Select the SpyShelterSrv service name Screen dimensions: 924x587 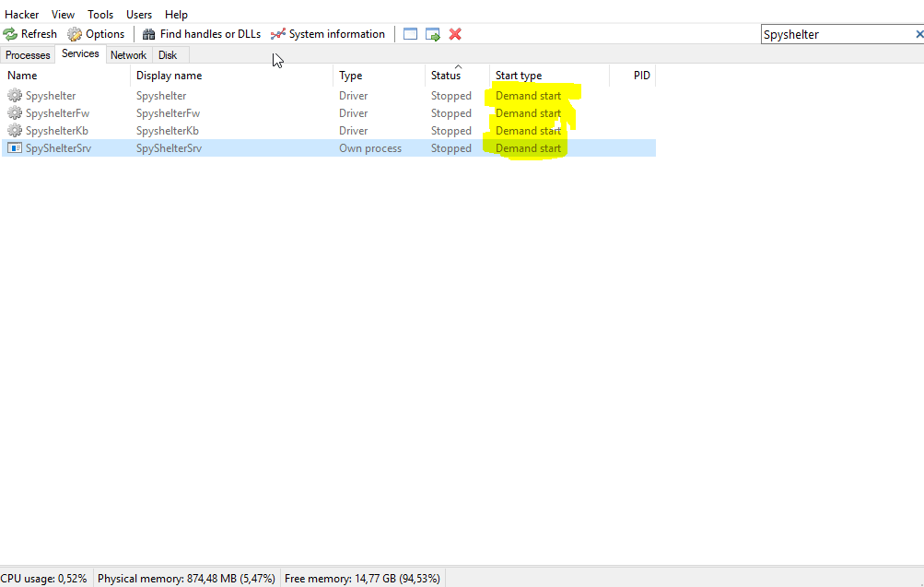tap(58, 148)
